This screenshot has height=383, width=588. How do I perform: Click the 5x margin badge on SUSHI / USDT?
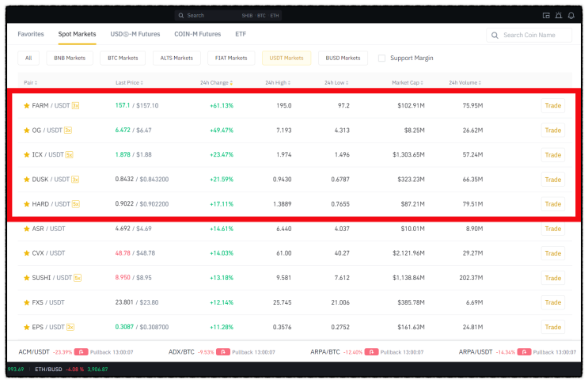coord(78,278)
